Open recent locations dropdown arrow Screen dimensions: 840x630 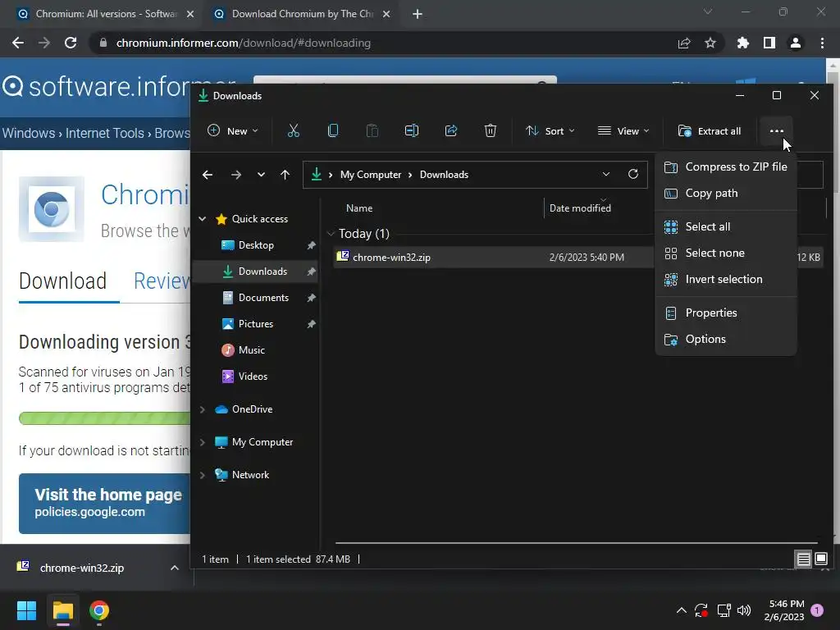coord(261,175)
